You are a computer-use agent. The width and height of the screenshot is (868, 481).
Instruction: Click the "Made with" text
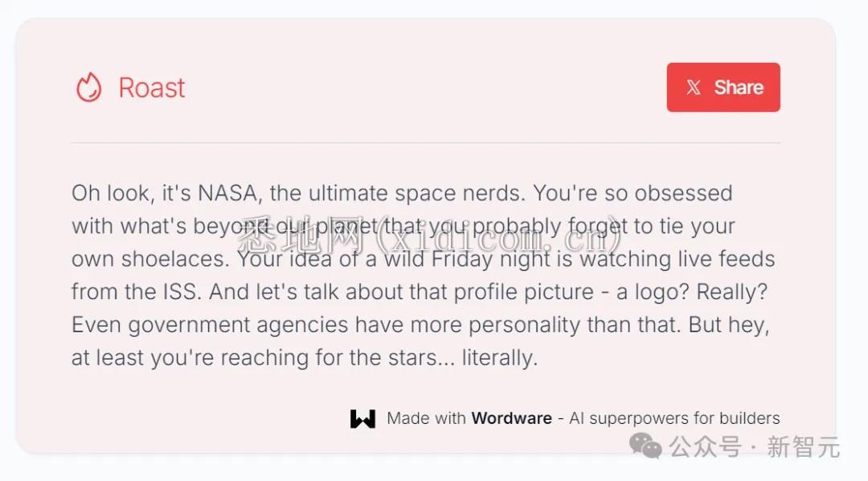(426, 418)
